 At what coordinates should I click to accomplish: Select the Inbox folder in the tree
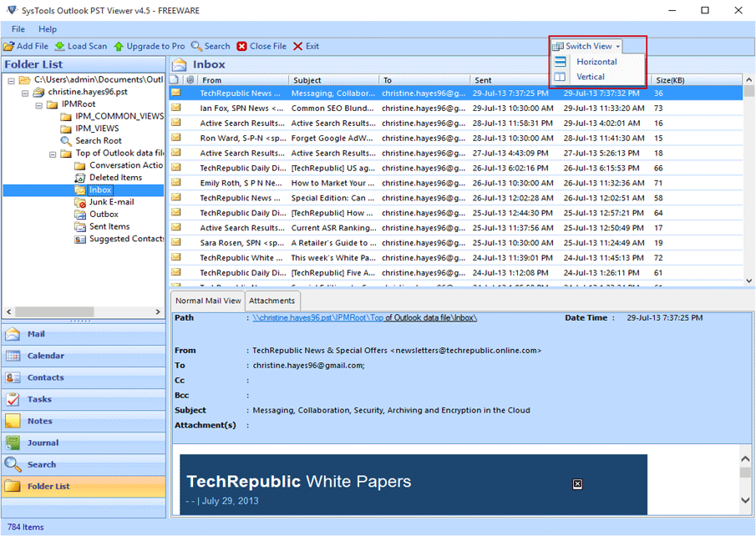coord(100,190)
